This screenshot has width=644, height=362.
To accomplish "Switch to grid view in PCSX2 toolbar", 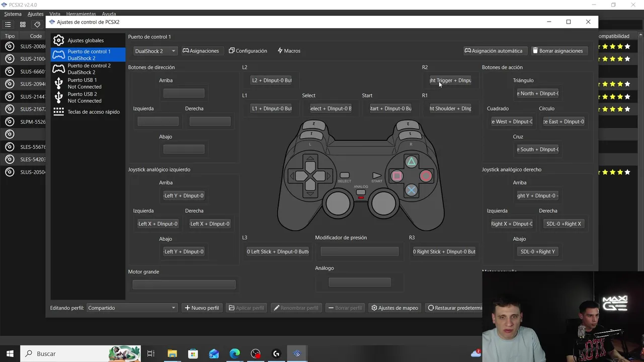I will (23, 24).
